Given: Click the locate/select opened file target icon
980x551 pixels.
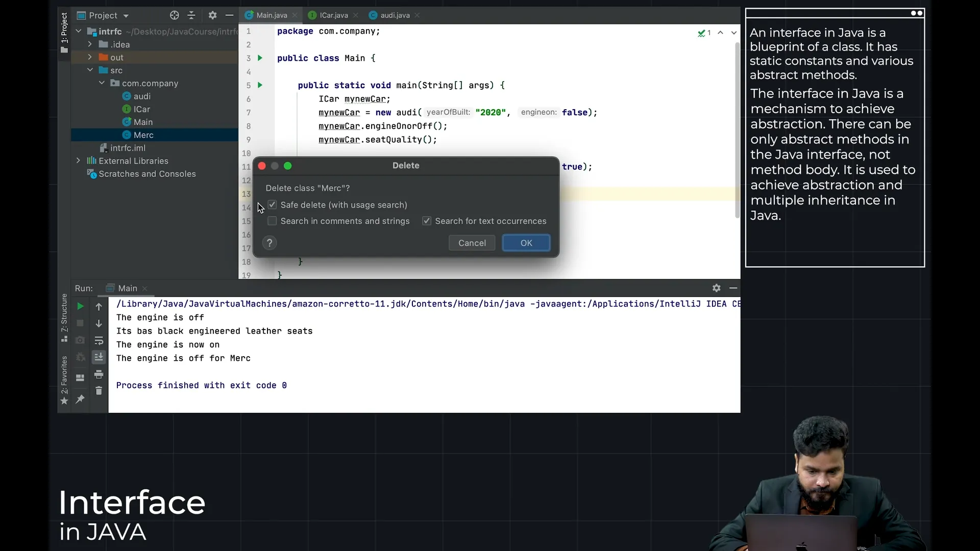Looking at the screenshot, I should (x=175, y=15).
